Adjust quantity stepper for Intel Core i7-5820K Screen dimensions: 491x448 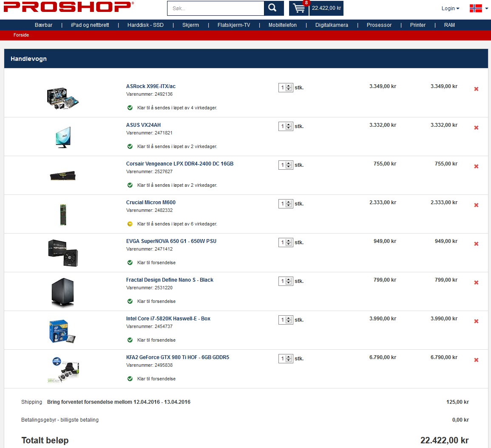click(x=289, y=320)
